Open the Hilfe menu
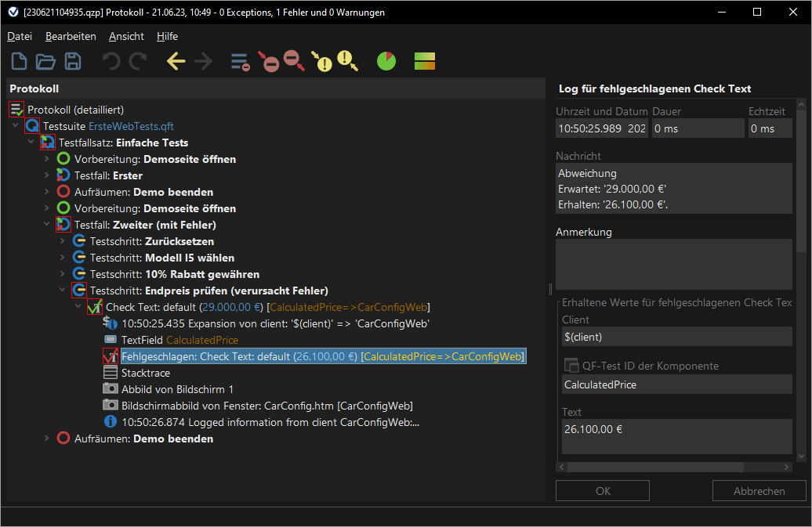812x527 pixels. 167,36
